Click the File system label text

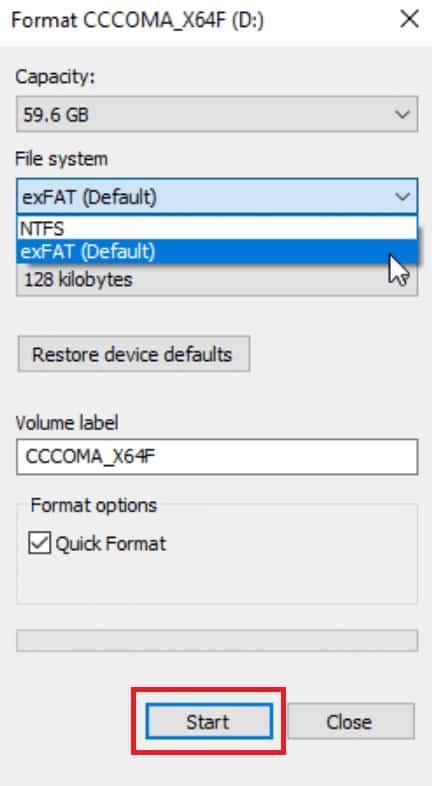click(62, 159)
